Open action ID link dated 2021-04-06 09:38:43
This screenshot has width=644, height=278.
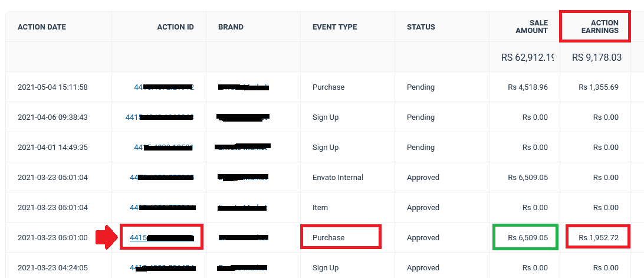click(159, 117)
